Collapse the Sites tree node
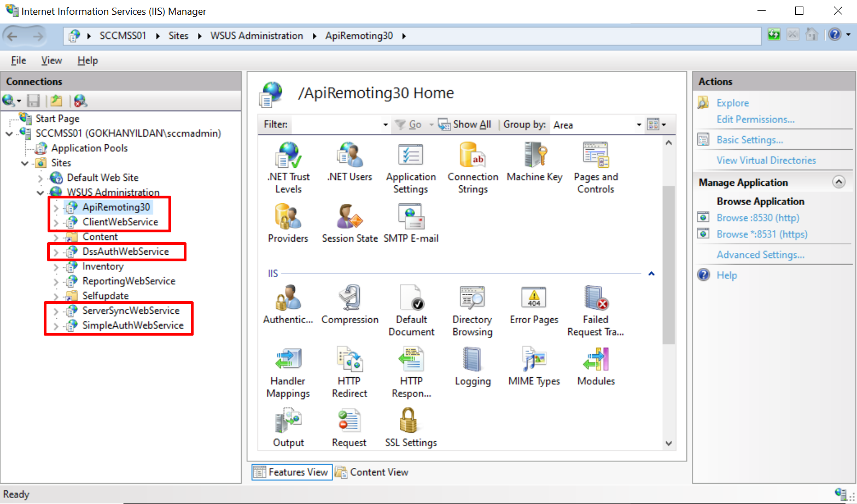This screenshot has width=857, height=504. (x=25, y=163)
